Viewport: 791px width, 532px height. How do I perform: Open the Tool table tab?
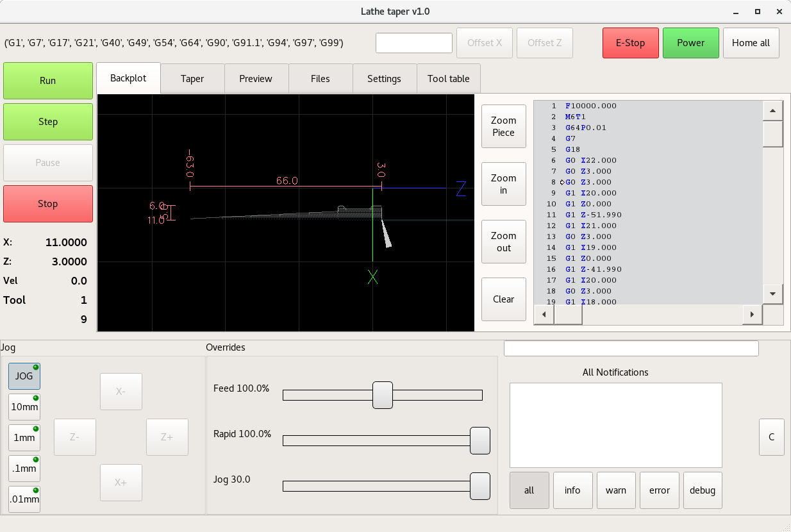[x=449, y=79]
